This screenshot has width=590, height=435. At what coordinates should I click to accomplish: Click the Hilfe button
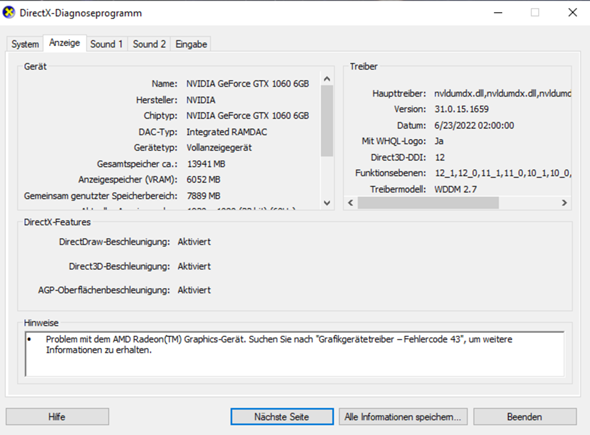57,417
